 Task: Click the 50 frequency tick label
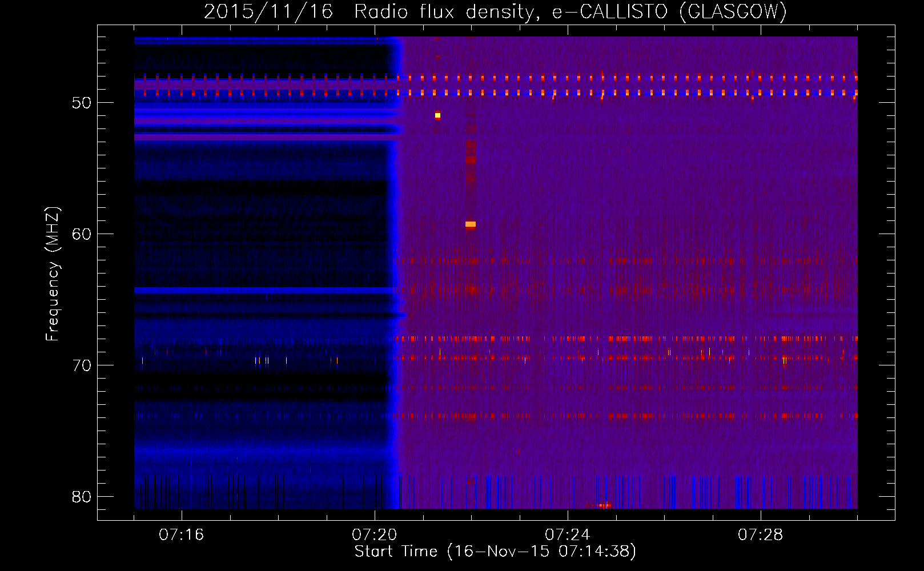[x=82, y=103]
